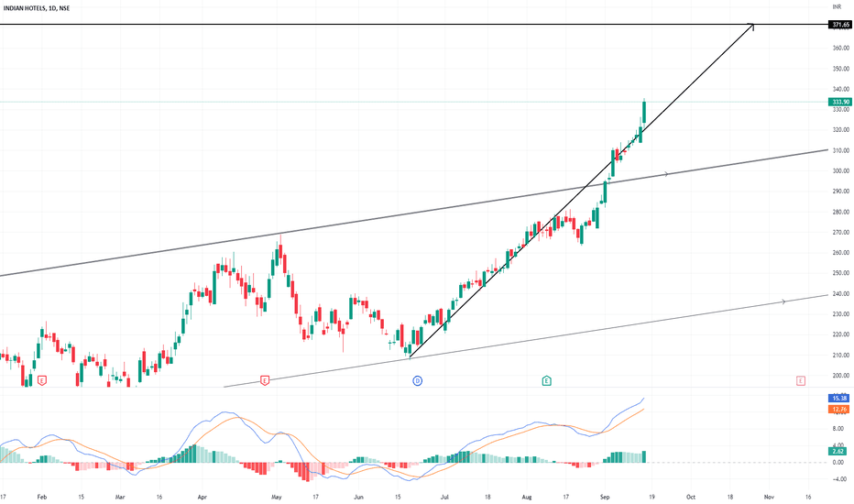The width and height of the screenshot is (854, 504).
Task: Click the 270.00 price axis label
Action: 841,232
